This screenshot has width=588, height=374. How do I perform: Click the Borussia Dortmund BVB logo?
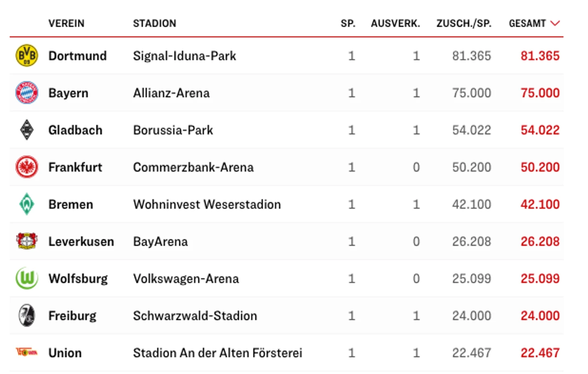[x=27, y=56]
